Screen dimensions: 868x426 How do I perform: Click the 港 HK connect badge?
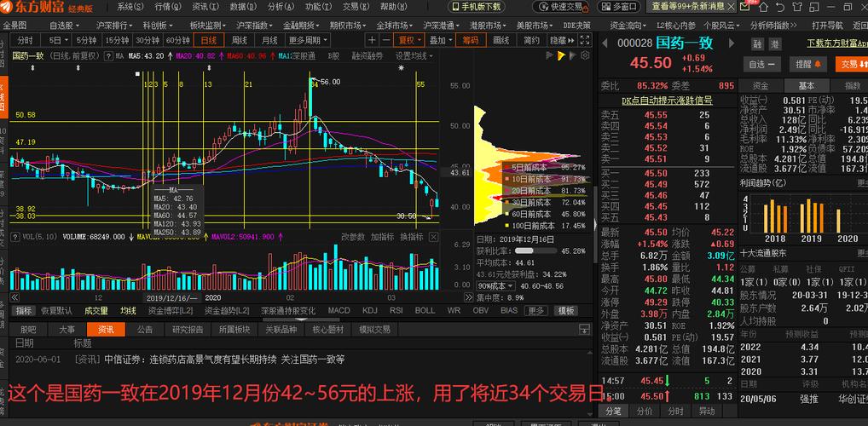pyautogui.click(x=774, y=44)
